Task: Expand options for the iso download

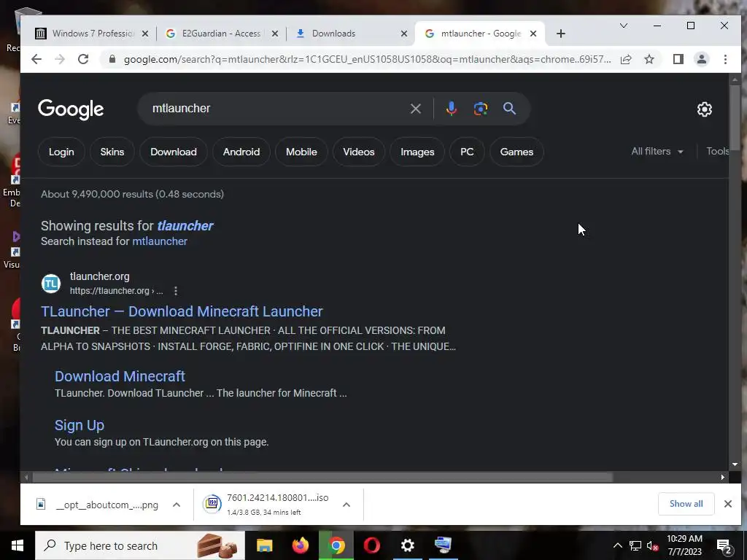Action: click(x=347, y=505)
